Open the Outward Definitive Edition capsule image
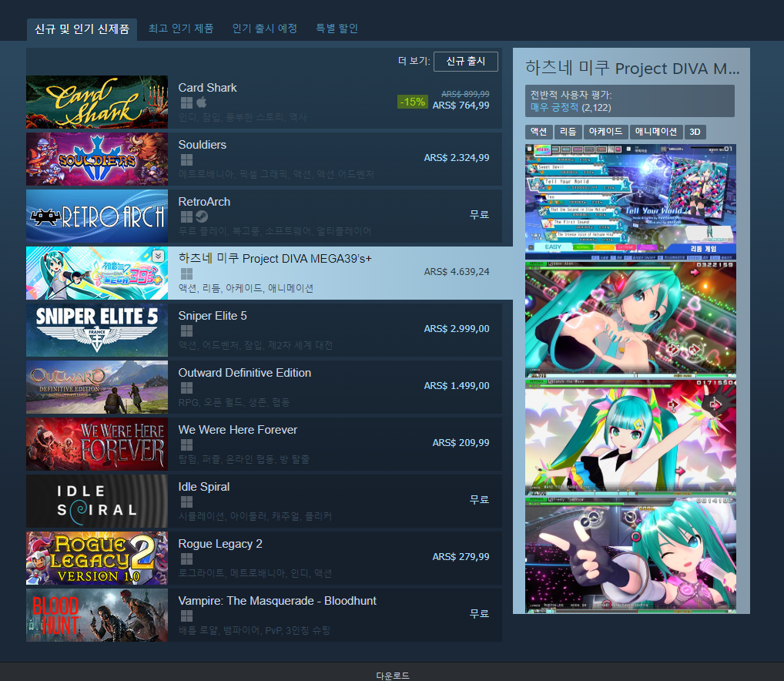784x681 pixels. coord(97,387)
